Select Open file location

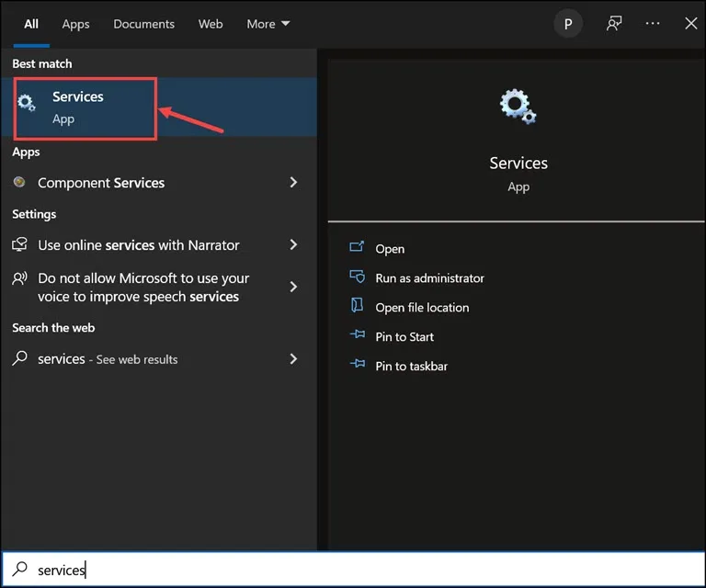422,308
